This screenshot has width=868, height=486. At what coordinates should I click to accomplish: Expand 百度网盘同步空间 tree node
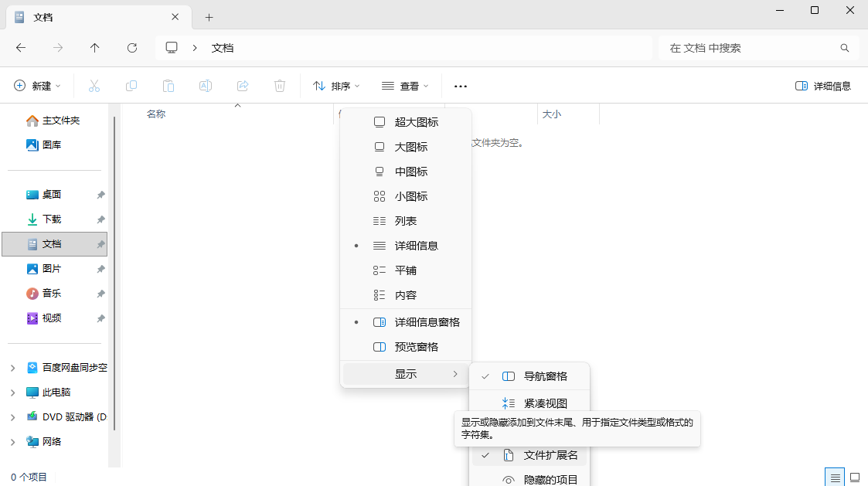(x=12, y=368)
